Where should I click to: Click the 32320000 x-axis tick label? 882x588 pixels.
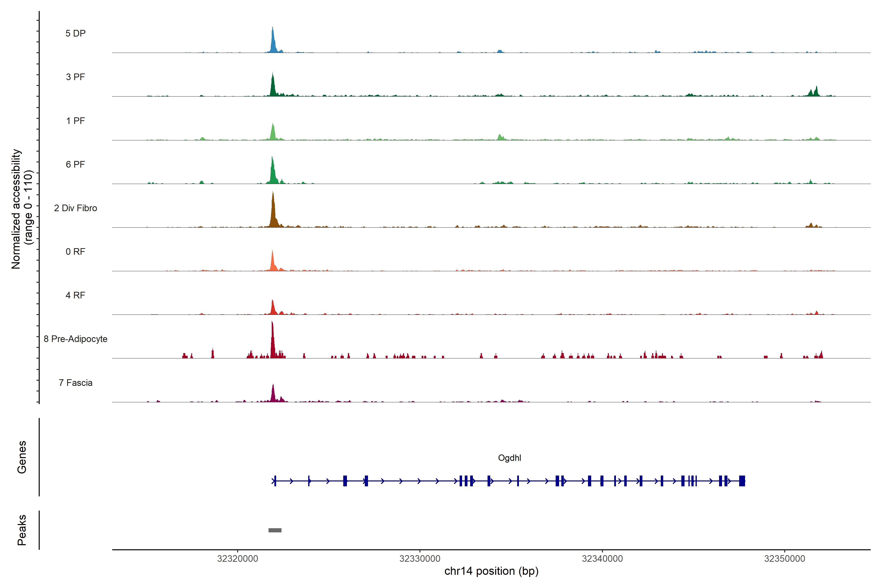point(237,558)
